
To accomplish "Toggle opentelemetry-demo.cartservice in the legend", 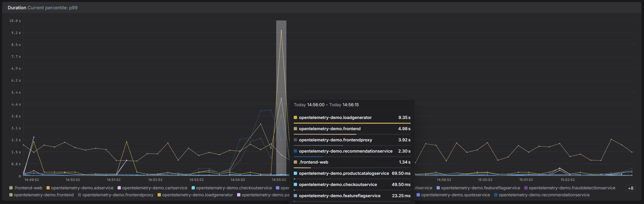I will coord(154,188).
